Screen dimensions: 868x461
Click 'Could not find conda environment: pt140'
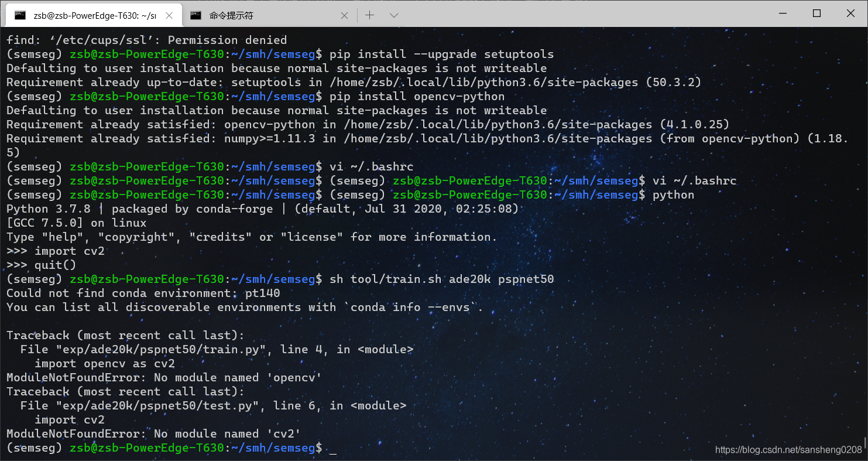click(x=143, y=293)
